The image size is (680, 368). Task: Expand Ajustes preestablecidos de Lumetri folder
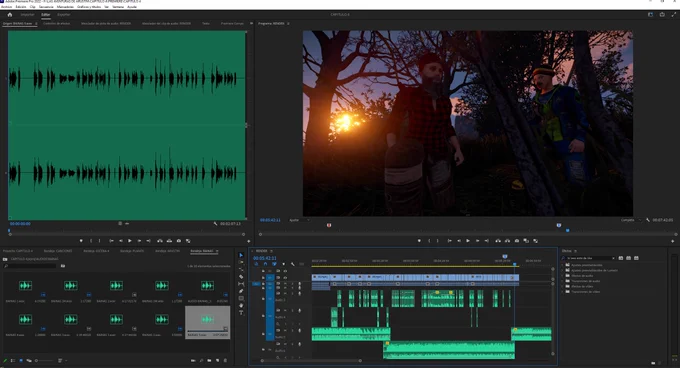coord(563,270)
